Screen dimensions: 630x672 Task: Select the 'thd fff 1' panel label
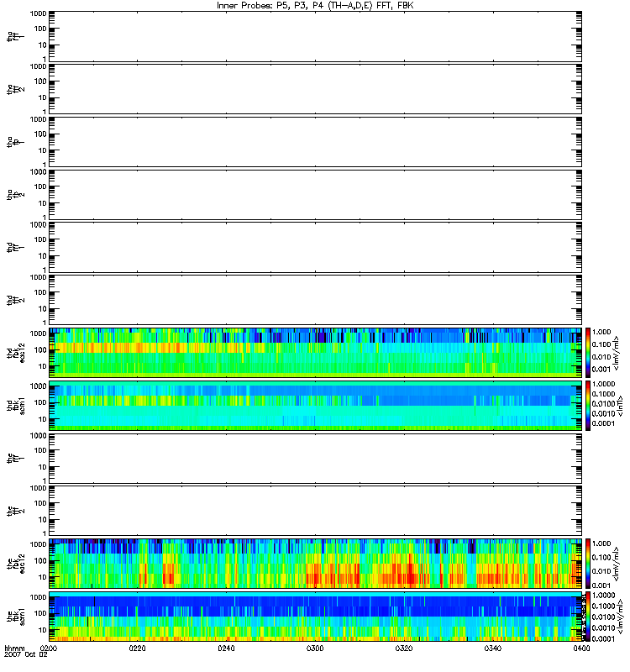click(16, 247)
